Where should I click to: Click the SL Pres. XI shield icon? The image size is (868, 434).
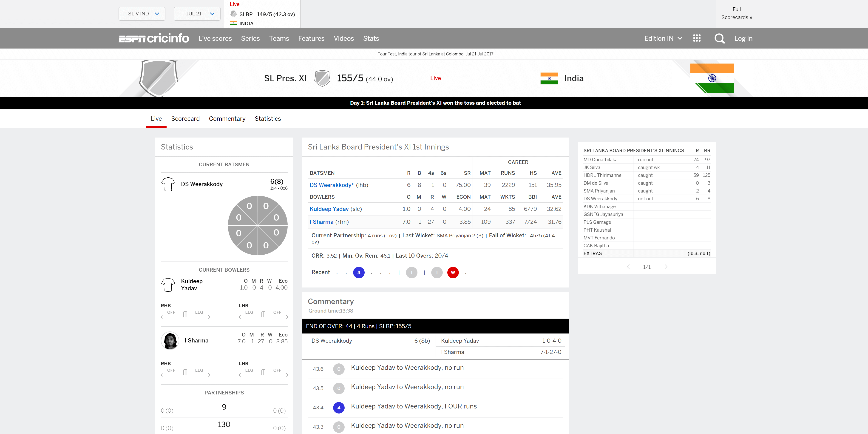pos(322,78)
